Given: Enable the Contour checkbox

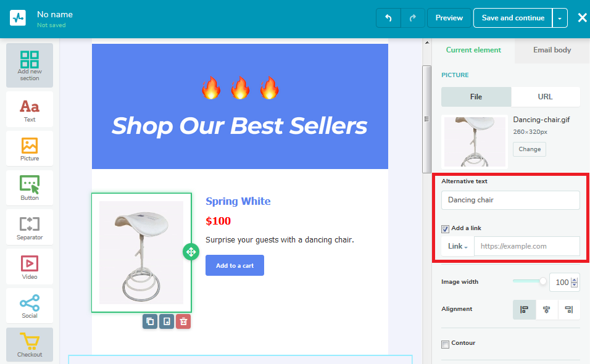Looking at the screenshot, I should (445, 344).
